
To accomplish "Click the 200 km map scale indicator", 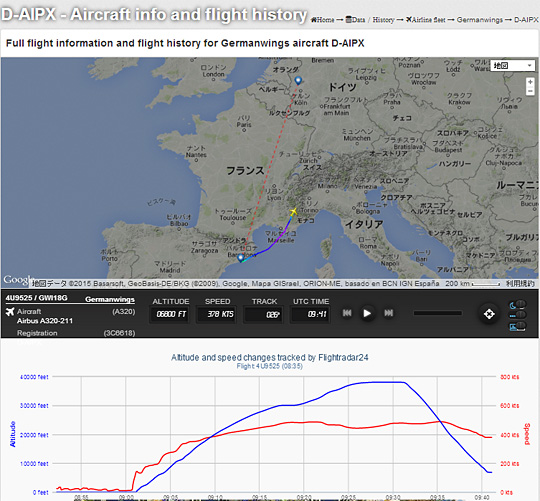I will 472,283.
